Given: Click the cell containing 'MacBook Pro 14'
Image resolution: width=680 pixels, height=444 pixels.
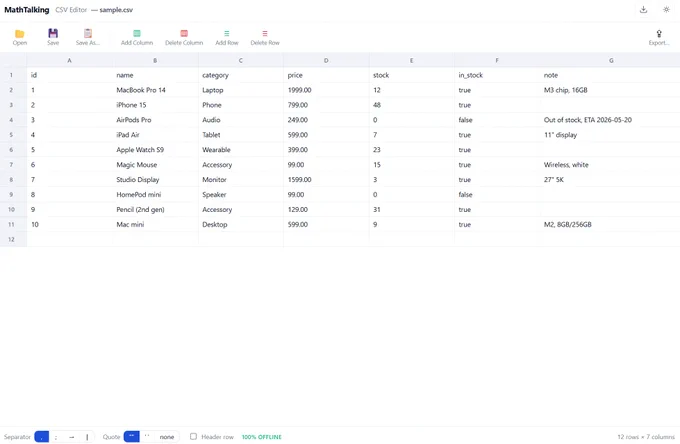Looking at the screenshot, I should pos(155,90).
